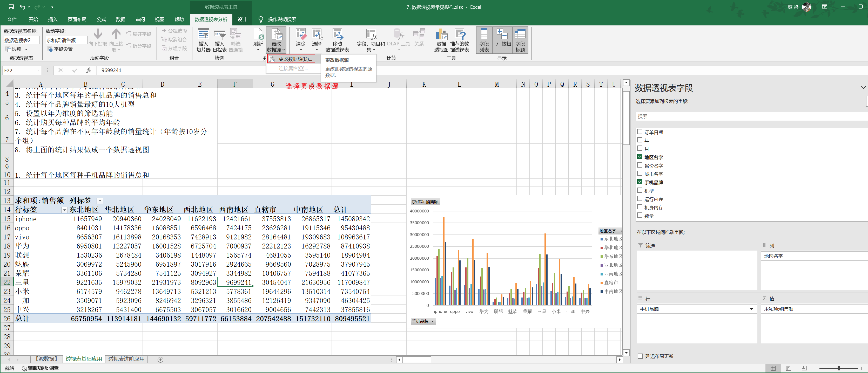868x373 pixels.
Task: Check the 订单日期 field checkbox
Action: pos(640,132)
